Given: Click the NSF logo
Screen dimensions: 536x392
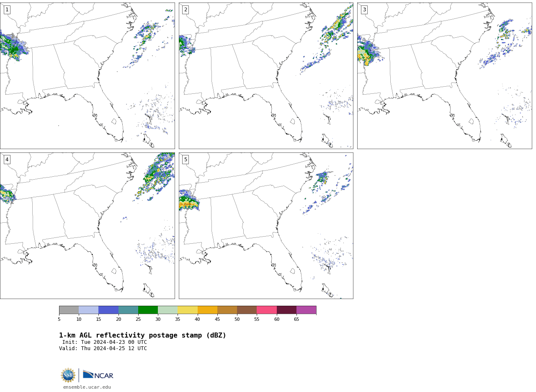Looking at the screenshot, I should tap(68, 375).
